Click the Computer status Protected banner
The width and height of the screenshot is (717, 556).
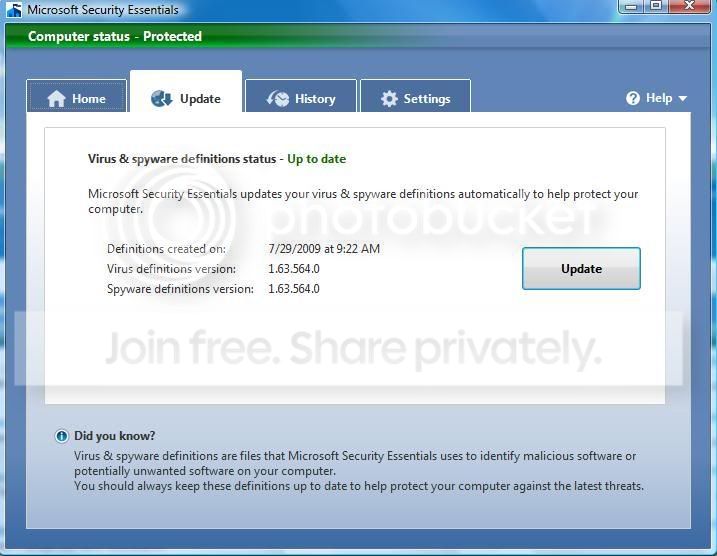[x=115, y=36]
